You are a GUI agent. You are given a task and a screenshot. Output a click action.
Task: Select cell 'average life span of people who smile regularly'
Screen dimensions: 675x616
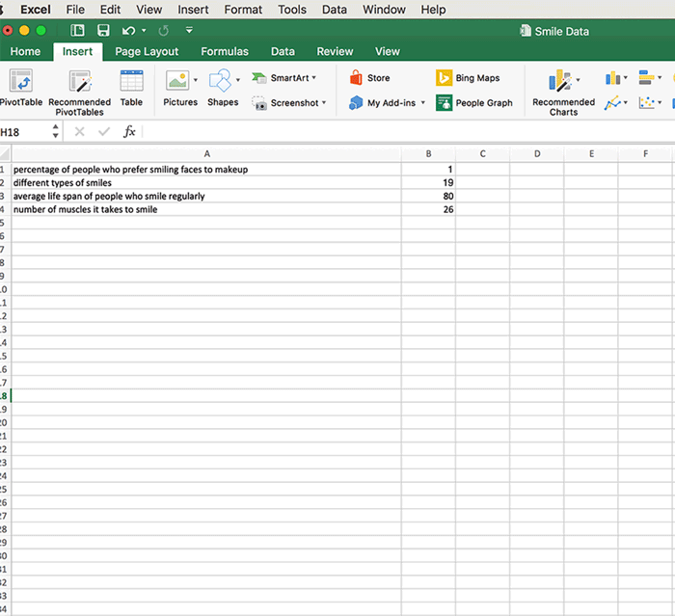pyautogui.click(x=206, y=196)
